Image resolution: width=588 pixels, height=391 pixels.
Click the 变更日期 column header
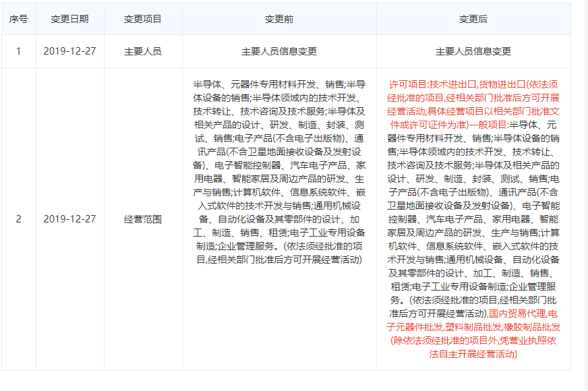69,19
